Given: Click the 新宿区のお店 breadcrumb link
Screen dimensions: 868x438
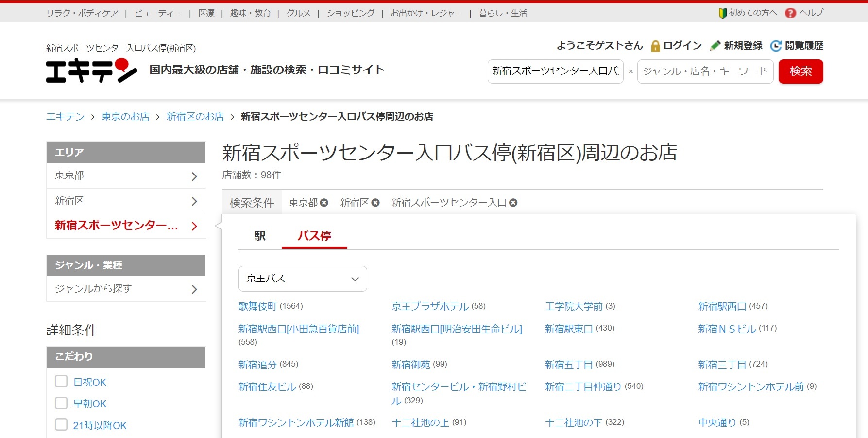Looking at the screenshot, I should pos(195,117).
